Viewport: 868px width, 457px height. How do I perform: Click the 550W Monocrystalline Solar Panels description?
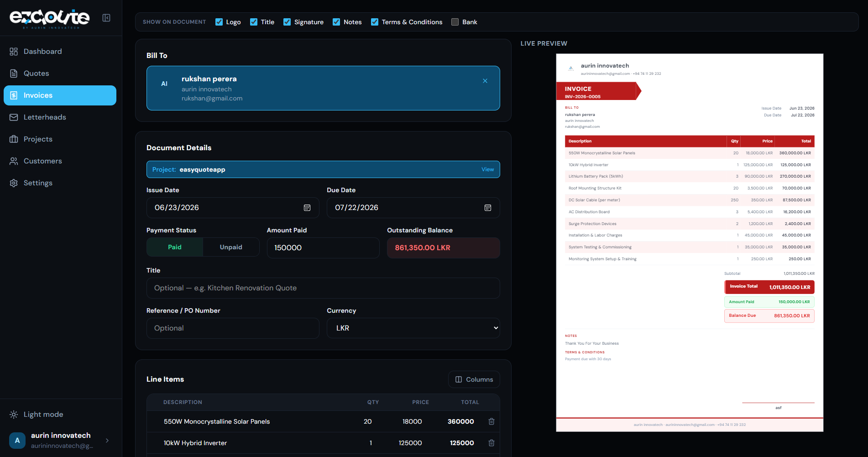(x=217, y=421)
